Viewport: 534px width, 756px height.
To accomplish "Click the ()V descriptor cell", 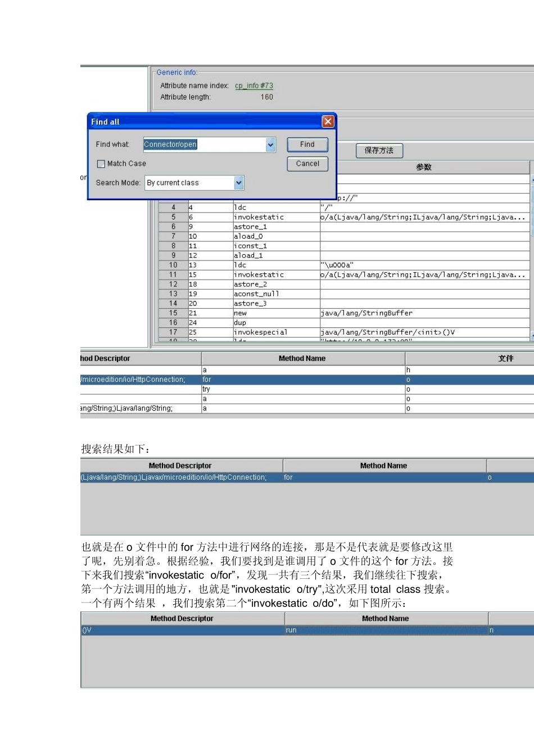I will click(183, 631).
